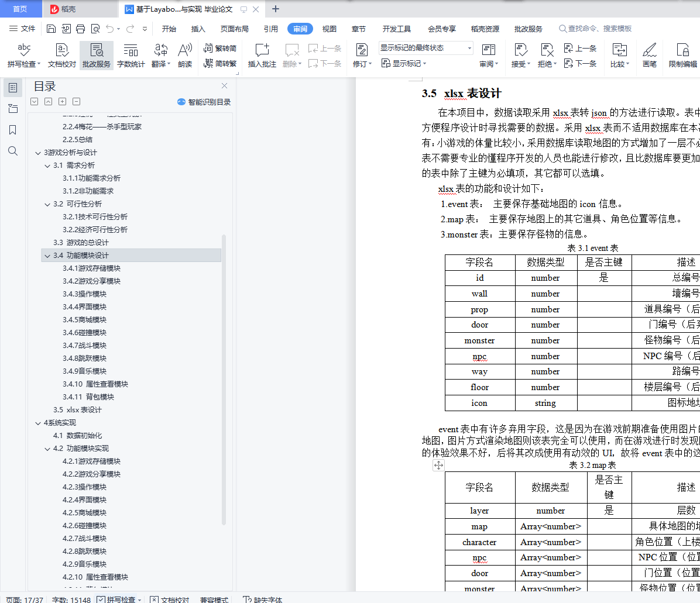Screen dimensions: 700x603
Task: Switch to the 插入 ribbon tab
Action: (198, 29)
